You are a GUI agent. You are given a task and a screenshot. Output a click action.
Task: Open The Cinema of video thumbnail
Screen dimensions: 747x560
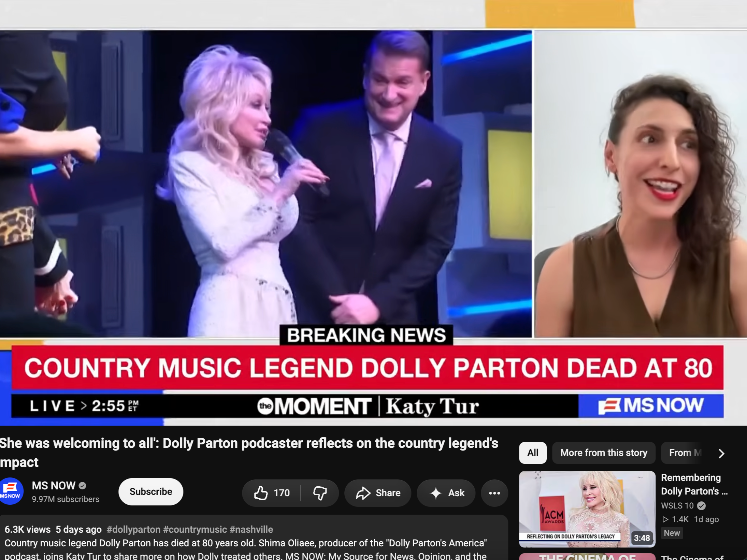pyautogui.click(x=587, y=557)
